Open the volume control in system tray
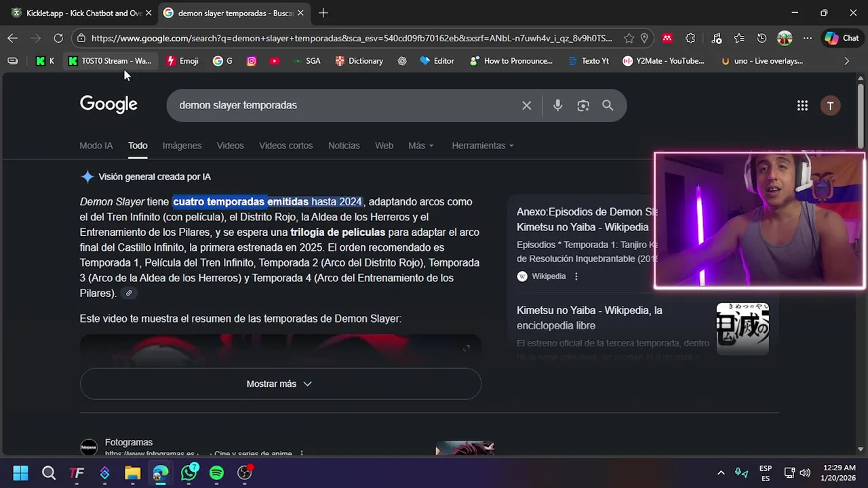This screenshot has width=868, height=488. click(805, 472)
